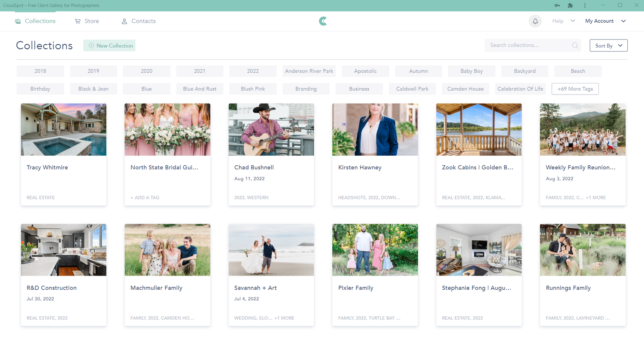
Task: Toggle the 2022 tag filter
Action: (x=252, y=71)
